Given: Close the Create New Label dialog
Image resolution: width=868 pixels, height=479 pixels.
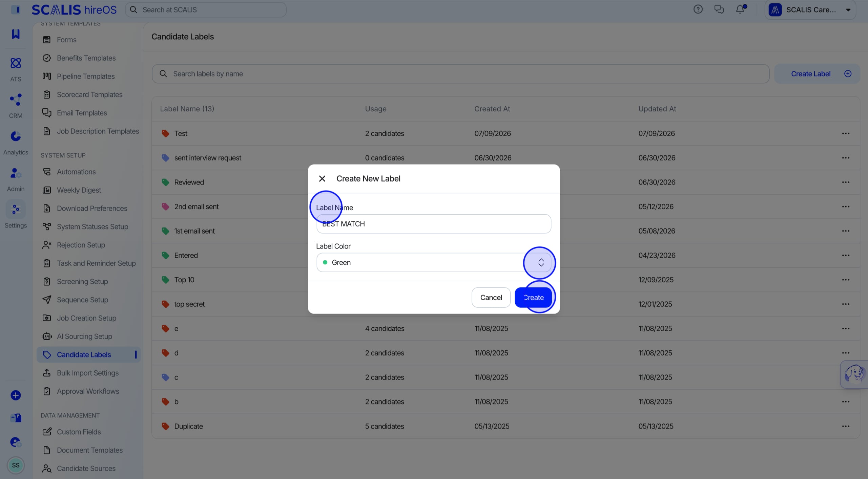Looking at the screenshot, I should coord(322,178).
